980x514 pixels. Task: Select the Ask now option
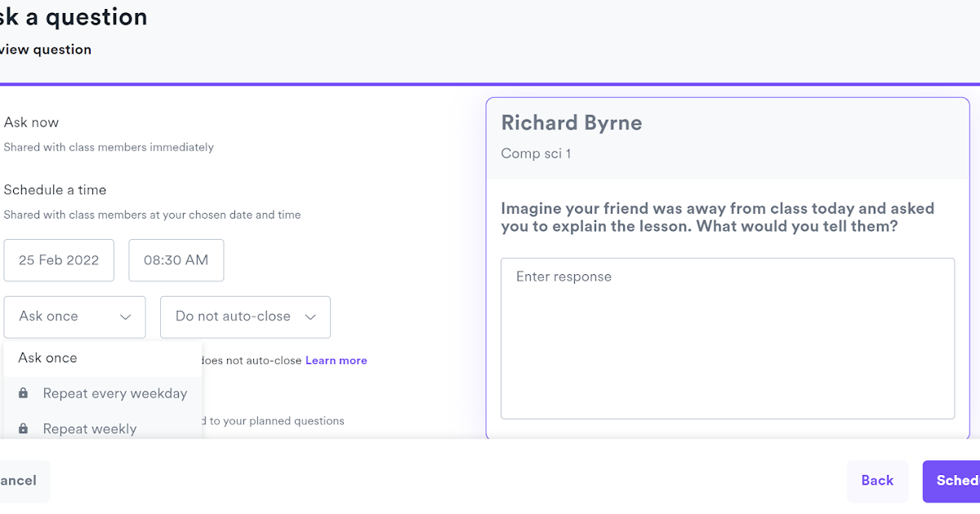pyautogui.click(x=31, y=122)
